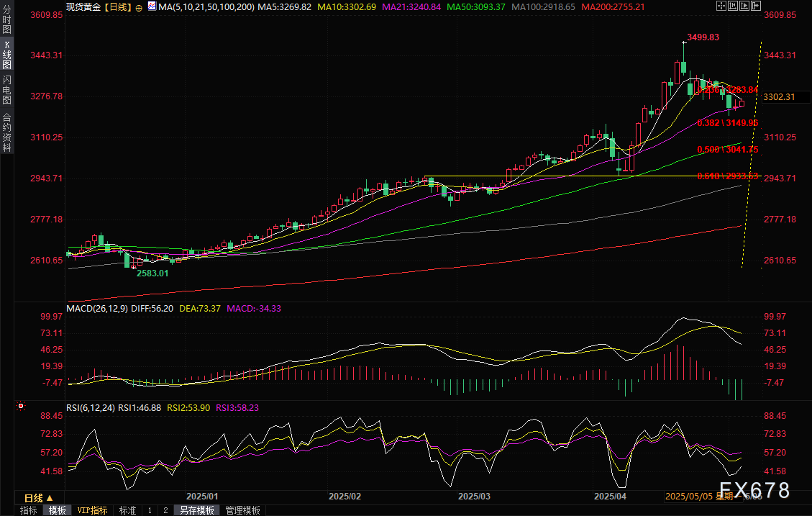This screenshot has width=812, height=516.
Task: Open the VIP指标 tab
Action: pos(92,510)
